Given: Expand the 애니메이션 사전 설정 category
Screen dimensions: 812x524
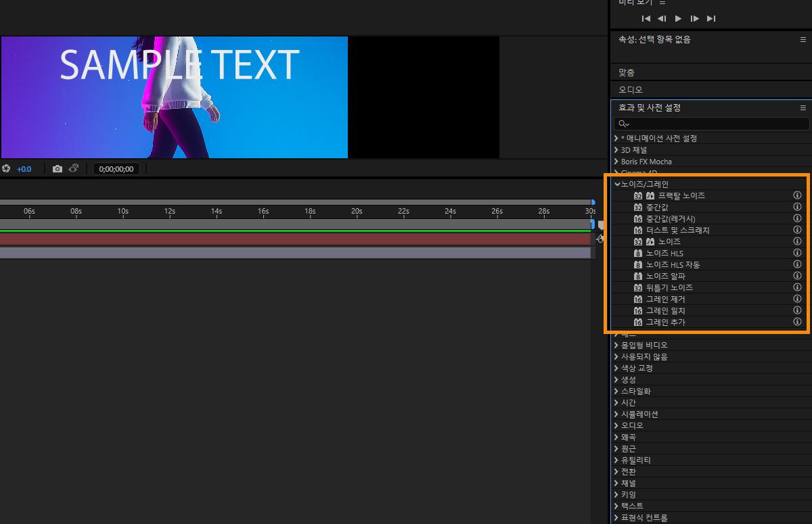Looking at the screenshot, I should click(616, 138).
